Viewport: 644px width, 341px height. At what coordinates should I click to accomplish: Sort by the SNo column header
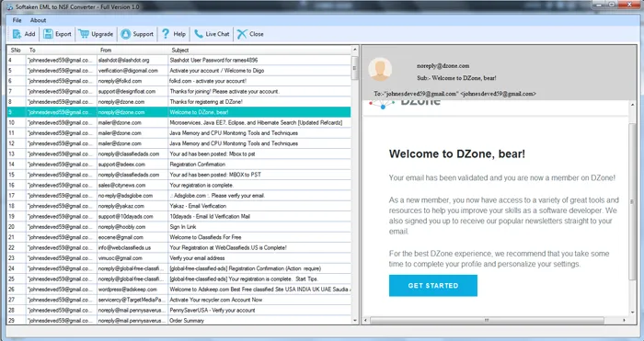[16, 50]
